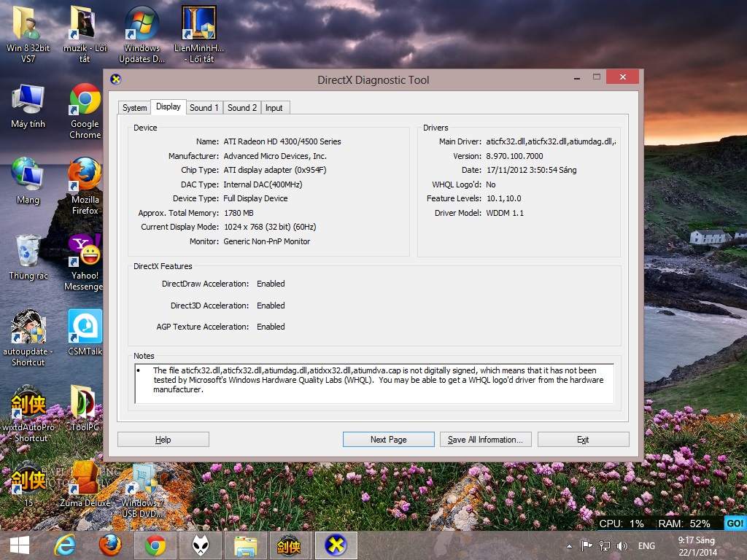Open File Explorer on taskbar

click(x=245, y=545)
